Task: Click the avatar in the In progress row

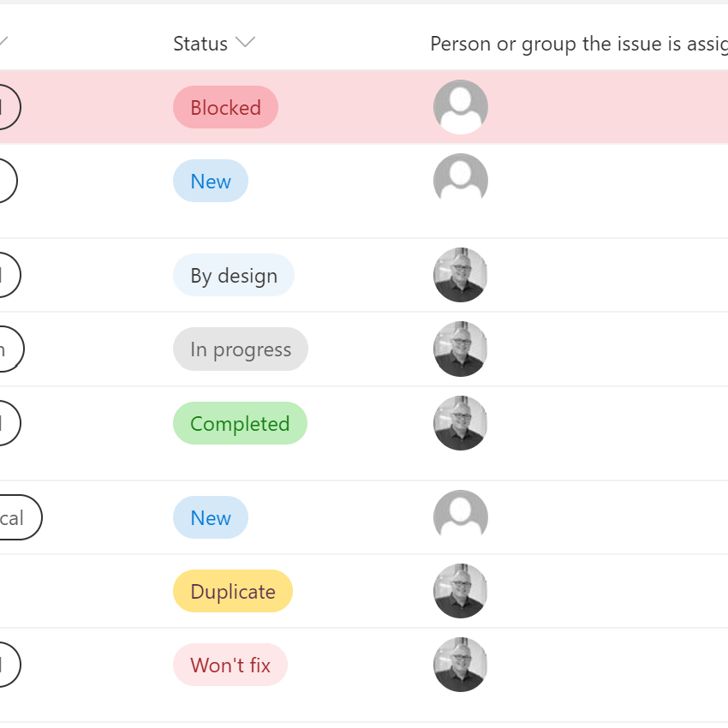Action: click(x=461, y=349)
